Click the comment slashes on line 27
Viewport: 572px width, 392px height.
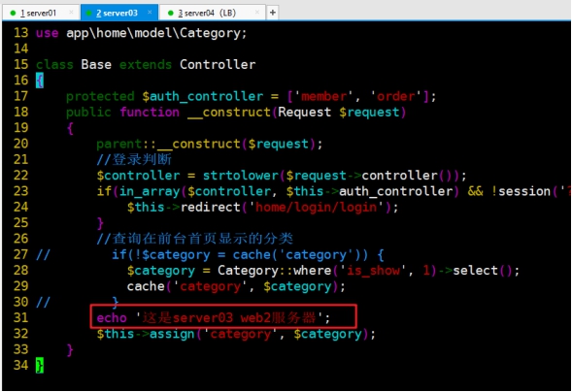[43, 254]
